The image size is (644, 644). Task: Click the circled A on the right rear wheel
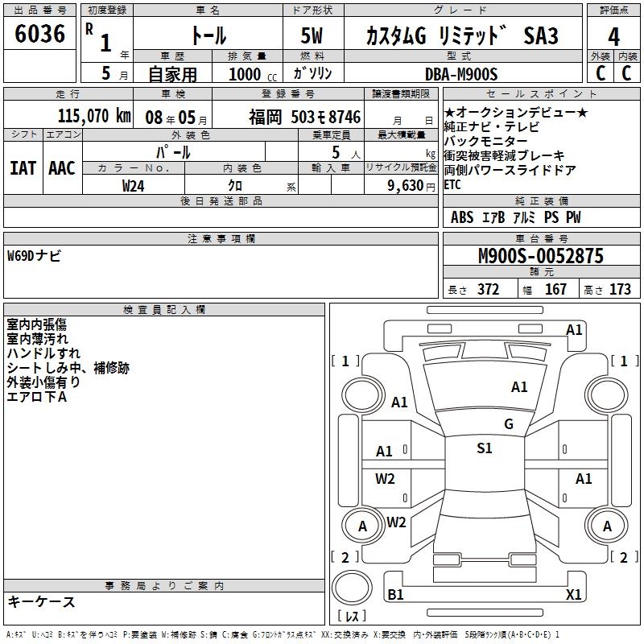609,526
